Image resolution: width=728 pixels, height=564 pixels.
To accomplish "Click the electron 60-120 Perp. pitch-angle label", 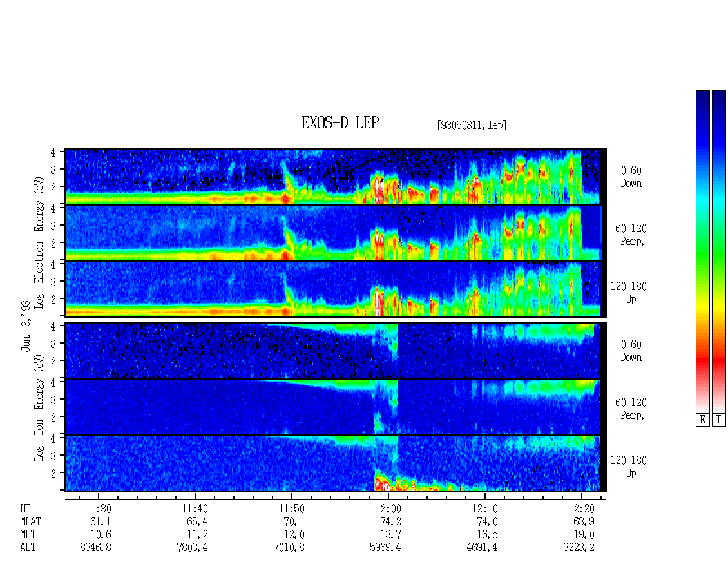I will point(631,235).
